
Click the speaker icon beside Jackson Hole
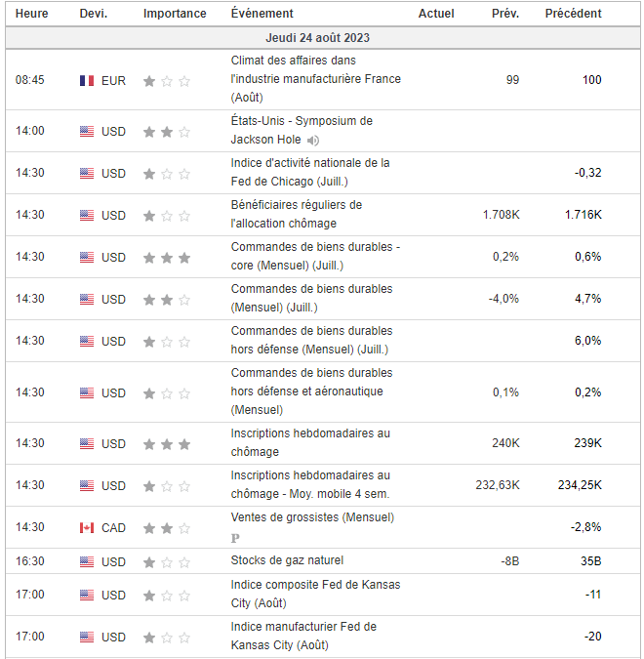click(x=312, y=141)
